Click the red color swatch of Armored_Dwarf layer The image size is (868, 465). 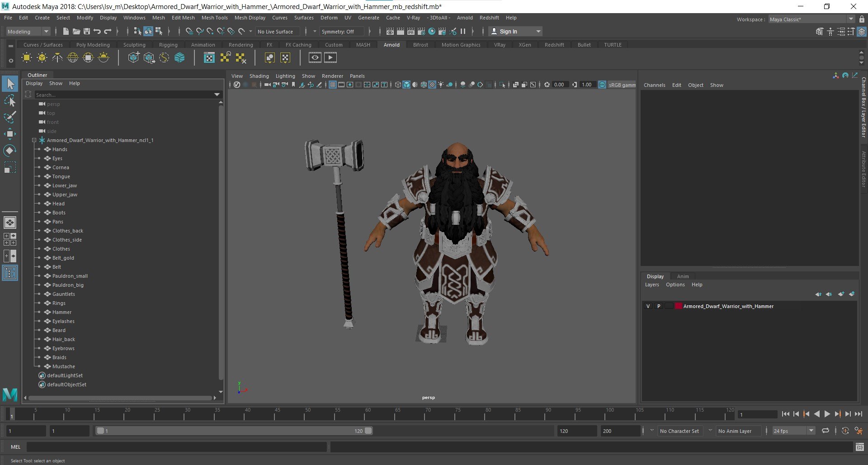pyautogui.click(x=678, y=306)
